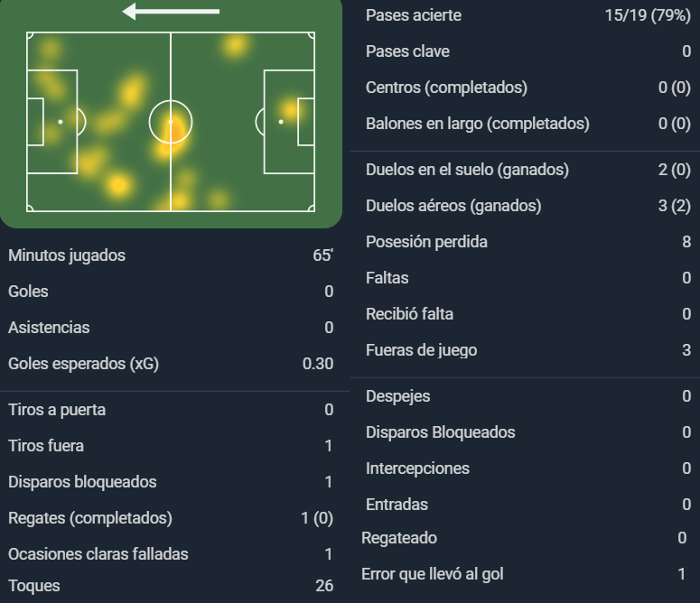Viewport: 700px width, 603px height.
Task: Click the right penalty area hotspot on heatmap
Action: pos(289,110)
